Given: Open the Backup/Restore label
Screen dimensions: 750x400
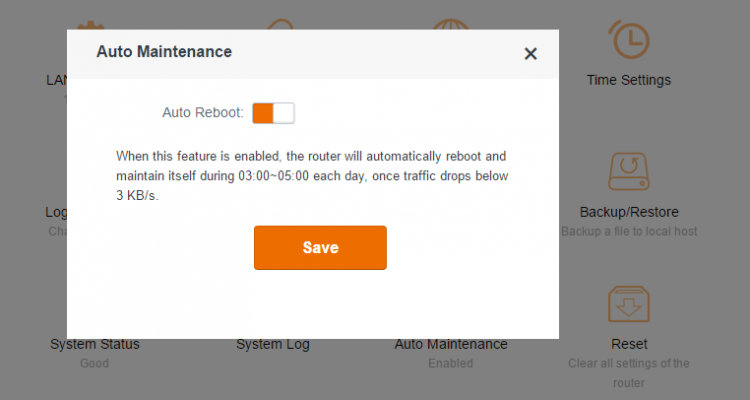Looking at the screenshot, I should click(x=629, y=212).
